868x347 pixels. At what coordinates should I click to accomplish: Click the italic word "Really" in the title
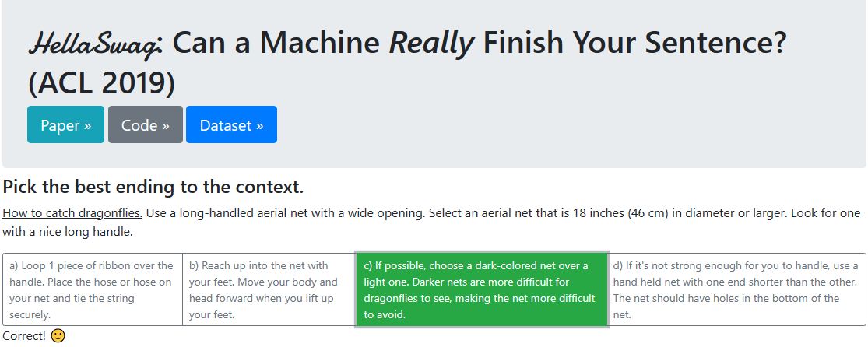(x=430, y=44)
